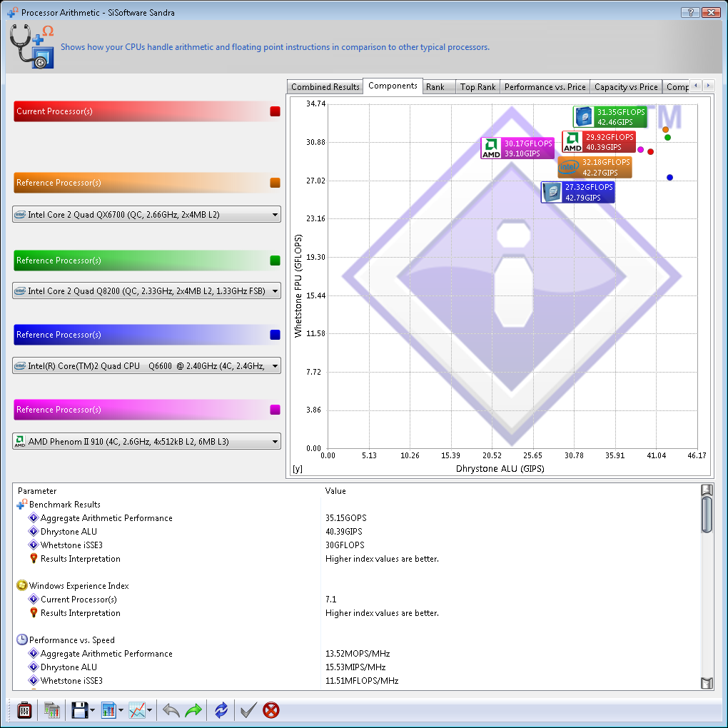The image size is (728, 728).
Task: Click the line graph chart icon
Action: (x=137, y=710)
